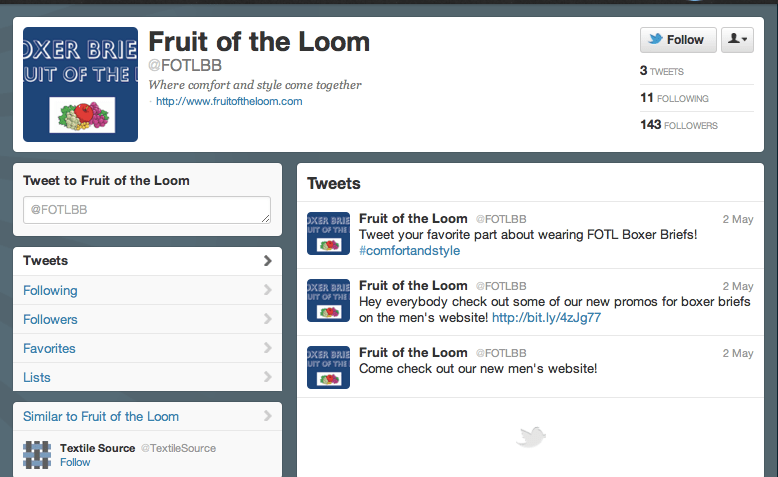
Task: Open the Followers list in sidebar
Action: click(147, 320)
